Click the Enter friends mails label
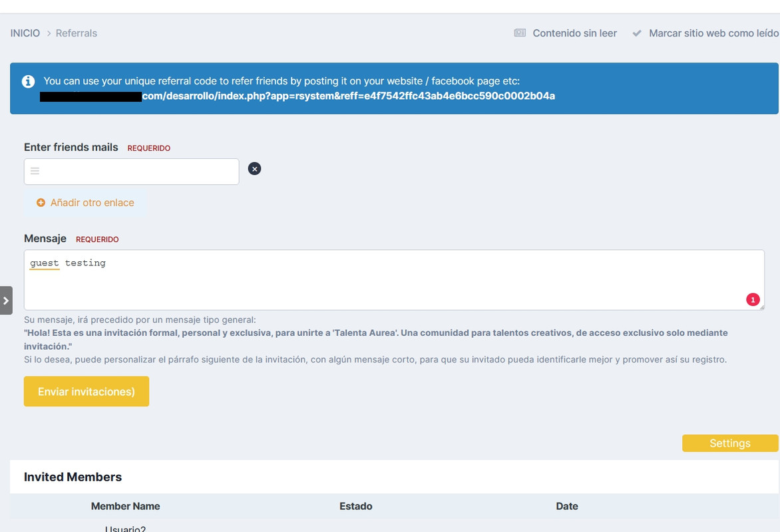The height and width of the screenshot is (532, 780). point(71,147)
